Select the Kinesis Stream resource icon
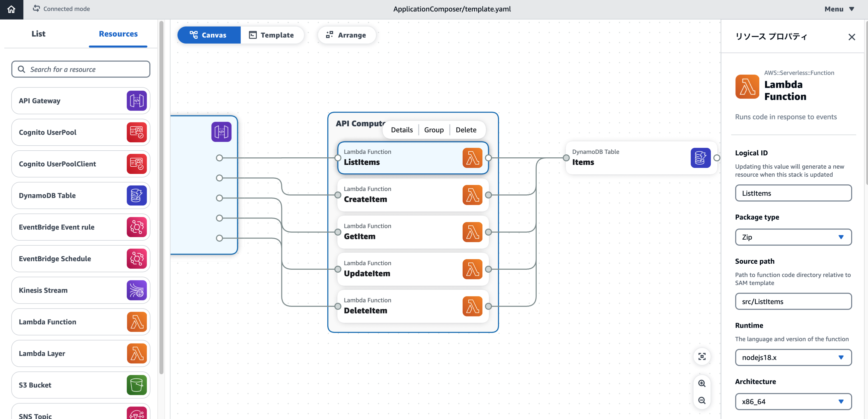This screenshot has height=419, width=868. [x=136, y=290]
